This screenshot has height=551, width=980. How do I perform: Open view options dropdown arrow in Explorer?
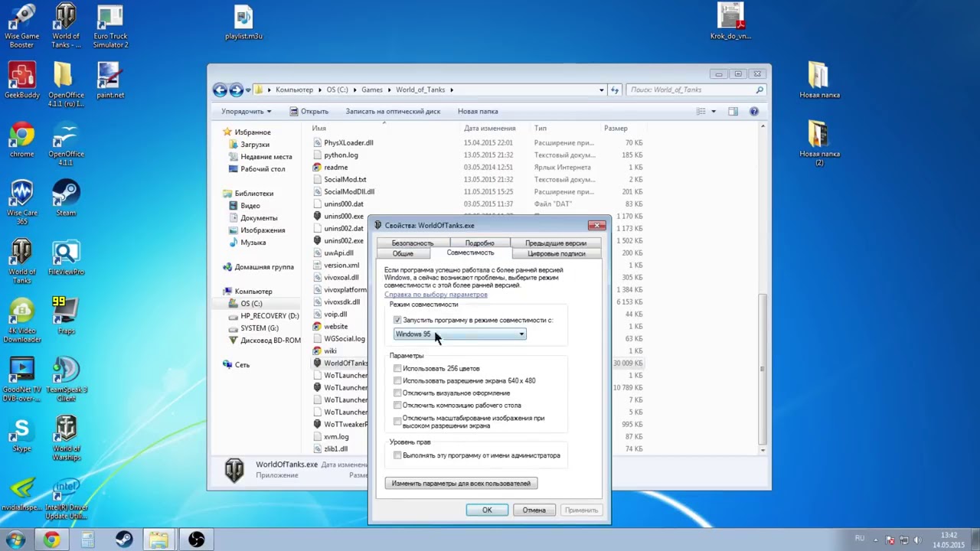tap(713, 111)
